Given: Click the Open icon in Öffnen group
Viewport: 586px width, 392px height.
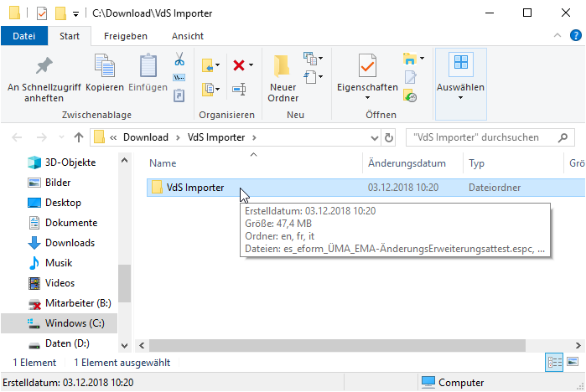Looking at the screenshot, I should point(410,59).
